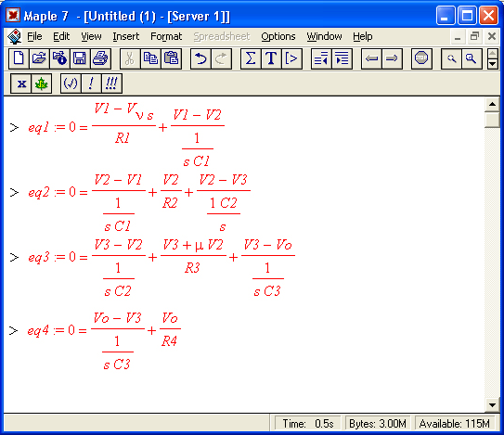Open an existing file with folder icon

(39, 58)
